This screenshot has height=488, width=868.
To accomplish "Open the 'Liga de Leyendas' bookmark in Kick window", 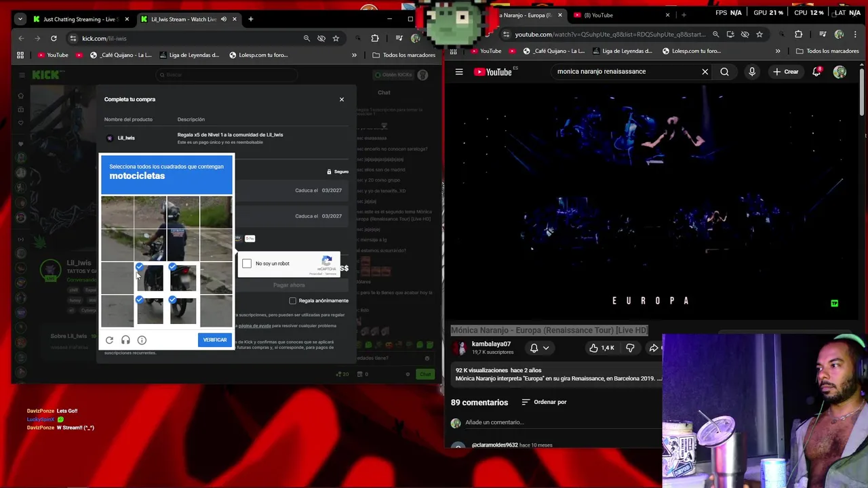I will [190, 55].
